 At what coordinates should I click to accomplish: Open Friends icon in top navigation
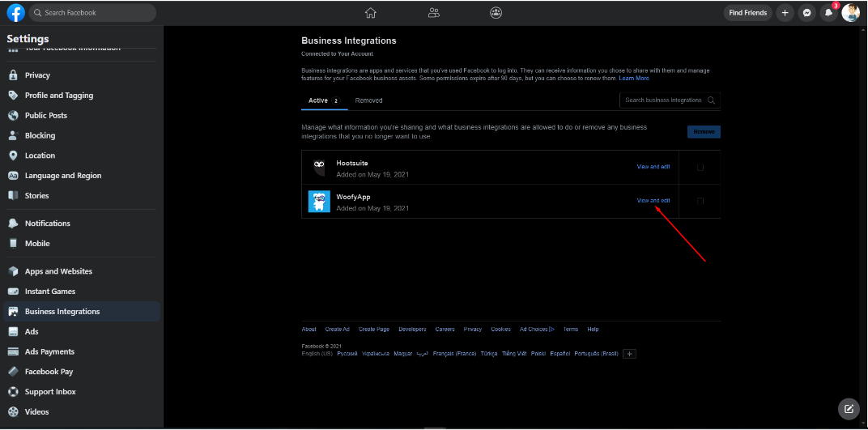click(434, 13)
